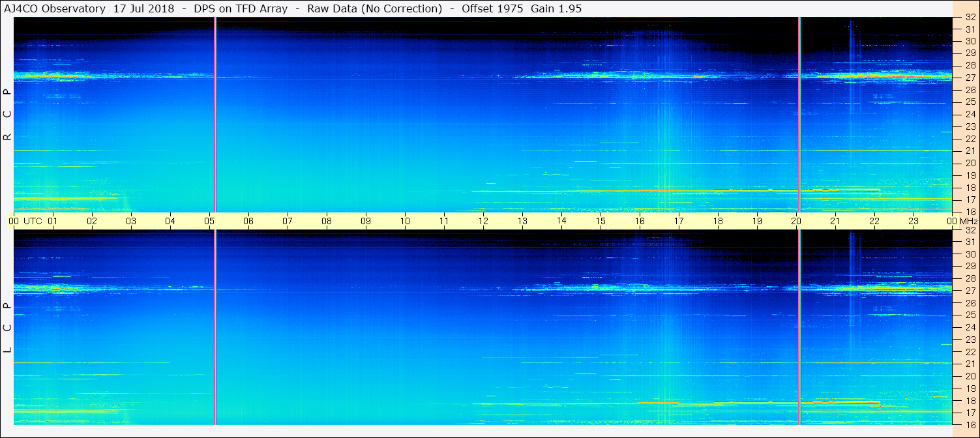Select the date 17 Jul 2018
The height and width of the screenshot is (438, 980).
(145, 8)
